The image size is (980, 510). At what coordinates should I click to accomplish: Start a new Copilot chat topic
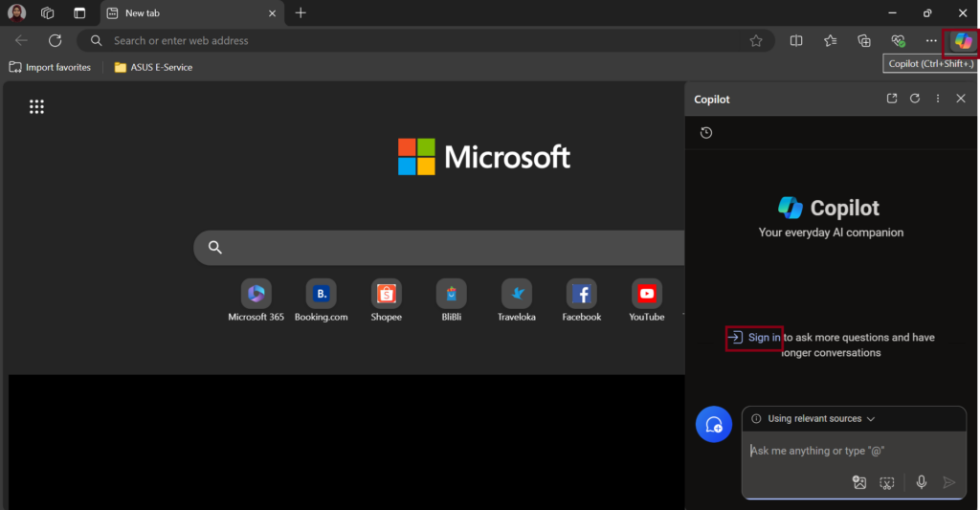(713, 424)
